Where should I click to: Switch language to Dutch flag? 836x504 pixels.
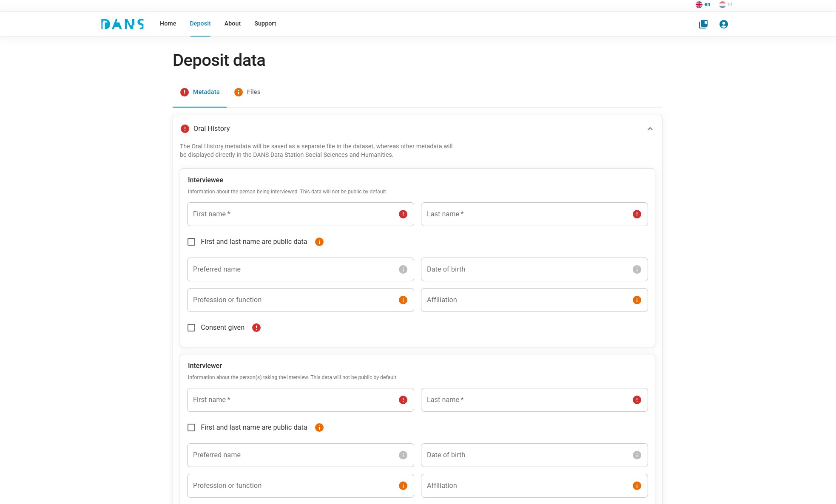tap(722, 5)
